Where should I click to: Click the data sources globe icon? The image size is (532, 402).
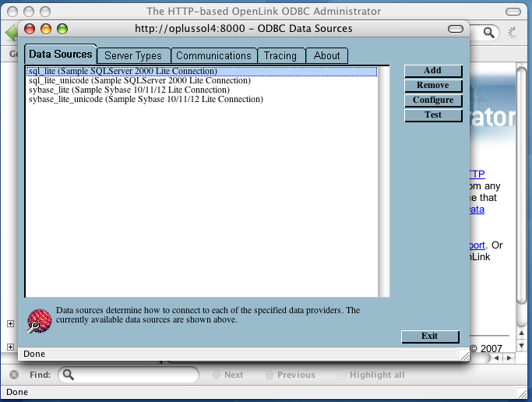(x=39, y=320)
